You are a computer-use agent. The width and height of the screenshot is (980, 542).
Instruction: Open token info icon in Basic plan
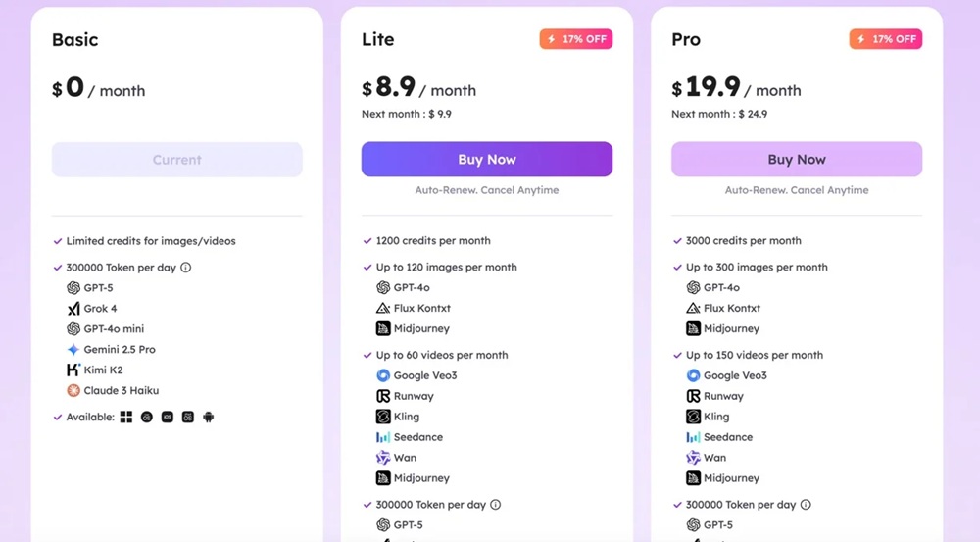coord(186,268)
